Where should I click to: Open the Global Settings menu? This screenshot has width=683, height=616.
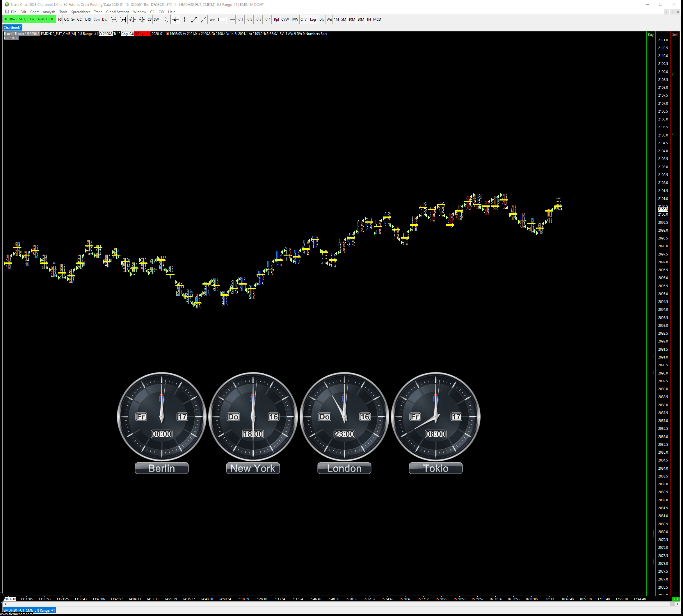coord(118,12)
